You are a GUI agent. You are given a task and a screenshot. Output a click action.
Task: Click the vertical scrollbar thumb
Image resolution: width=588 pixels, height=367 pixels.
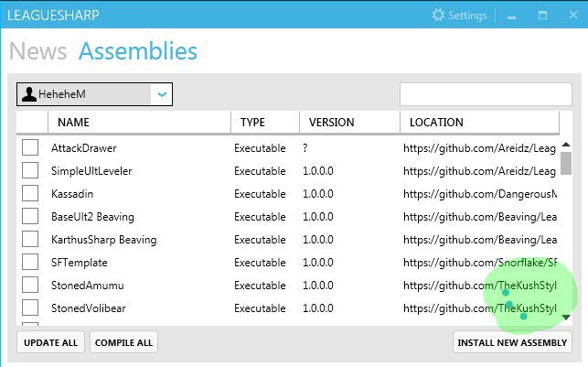coord(566,163)
